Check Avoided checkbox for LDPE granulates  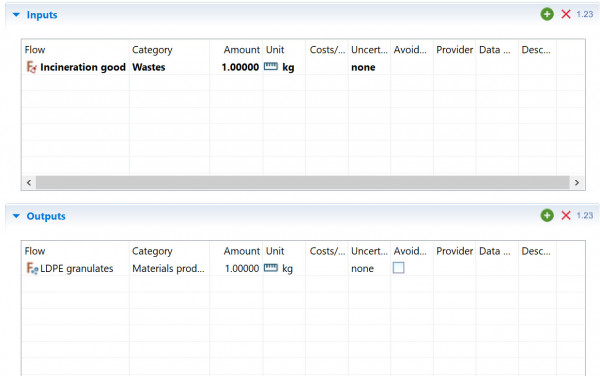click(398, 268)
